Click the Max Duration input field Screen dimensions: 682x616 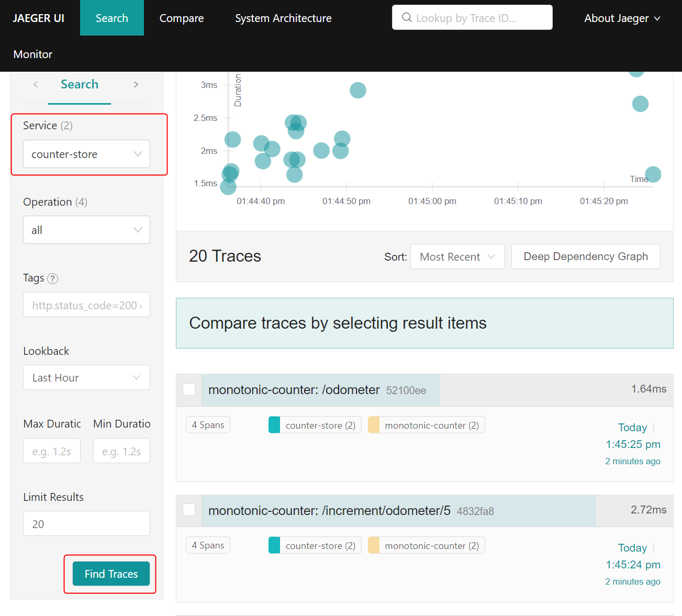[52, 451]
